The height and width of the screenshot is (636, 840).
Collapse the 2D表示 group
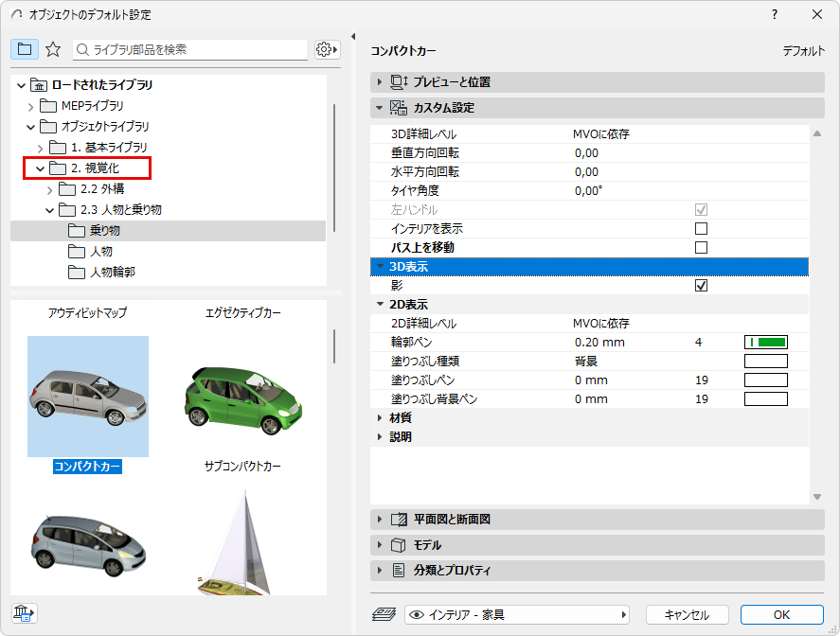[x=380, y=304]
